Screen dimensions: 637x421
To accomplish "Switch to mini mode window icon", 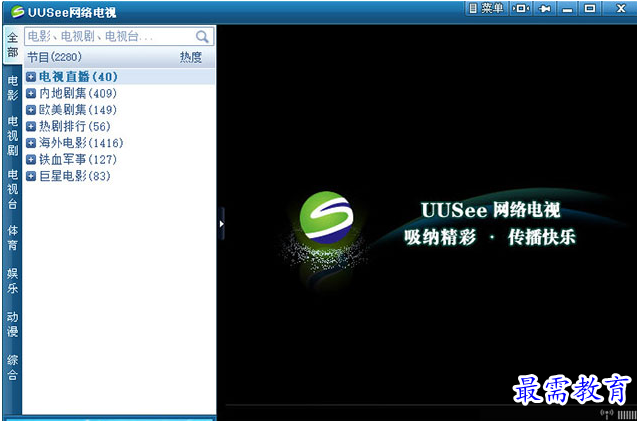I will tap(520, 9).
